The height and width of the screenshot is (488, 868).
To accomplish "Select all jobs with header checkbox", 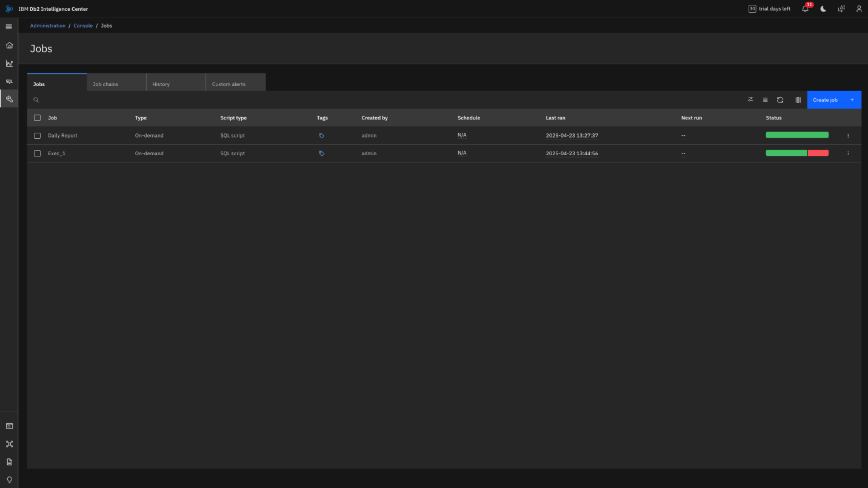I will 37,118.
